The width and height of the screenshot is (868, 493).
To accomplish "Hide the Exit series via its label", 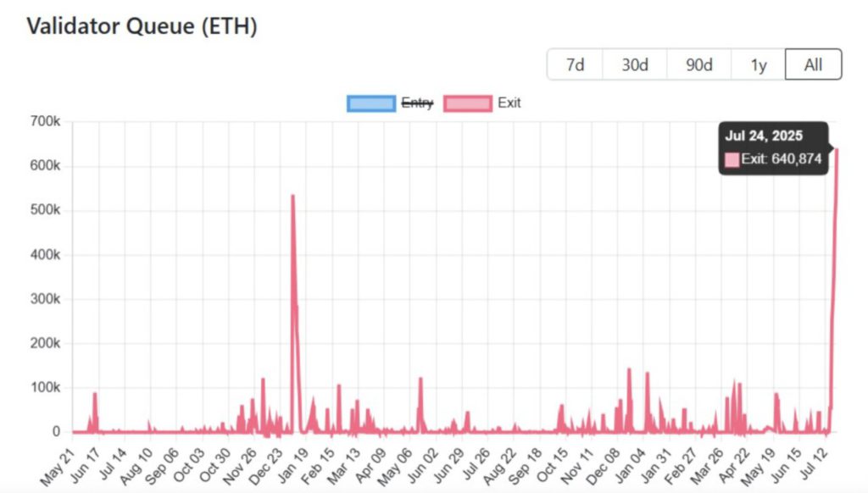I will pyautogui.click(x=509, y=103).
